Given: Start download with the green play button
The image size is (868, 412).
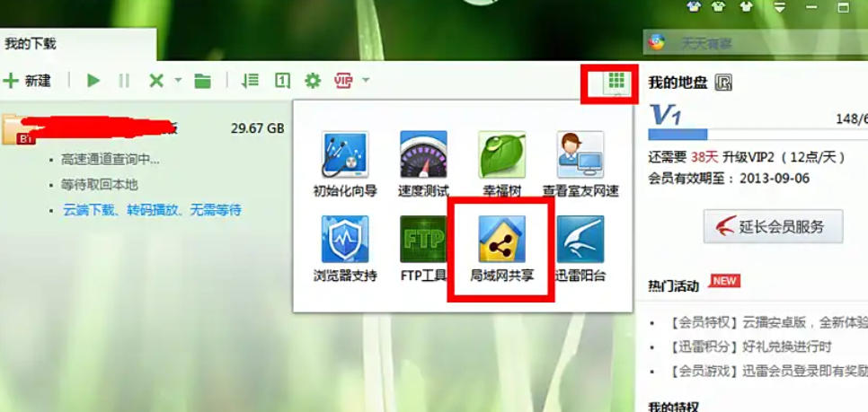Looking at the screenshot, I should tap(93, 81).
